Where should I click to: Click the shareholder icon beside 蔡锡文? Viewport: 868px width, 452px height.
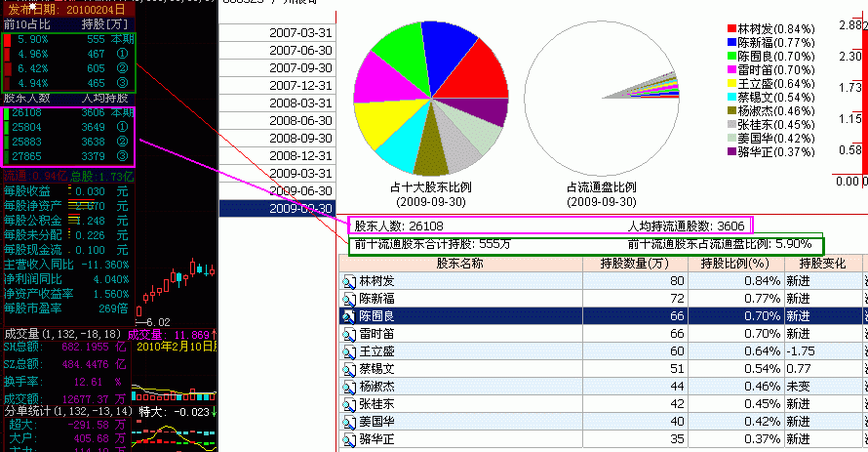(349, 369)
